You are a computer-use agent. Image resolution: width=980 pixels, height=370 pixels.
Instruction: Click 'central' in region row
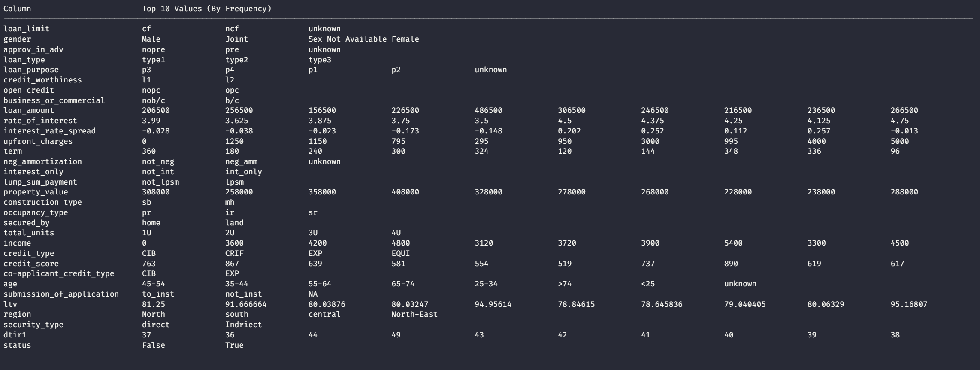[x=324, y=314]
